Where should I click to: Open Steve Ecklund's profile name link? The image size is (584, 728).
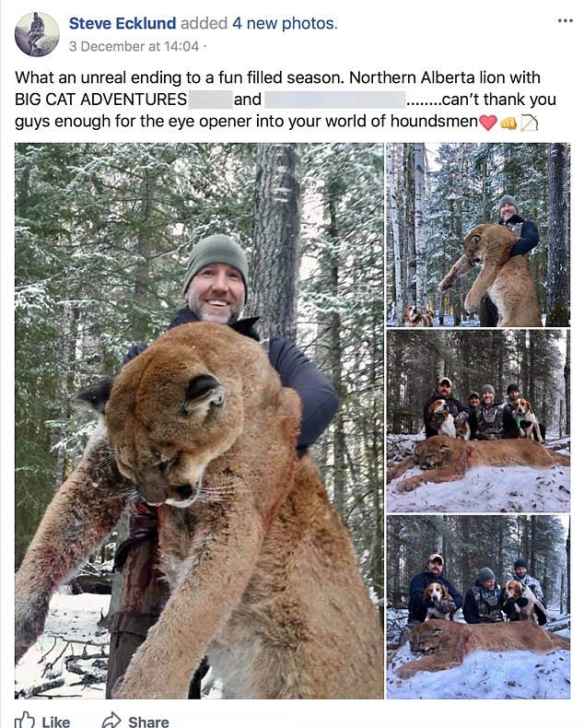tap(123, 23)
